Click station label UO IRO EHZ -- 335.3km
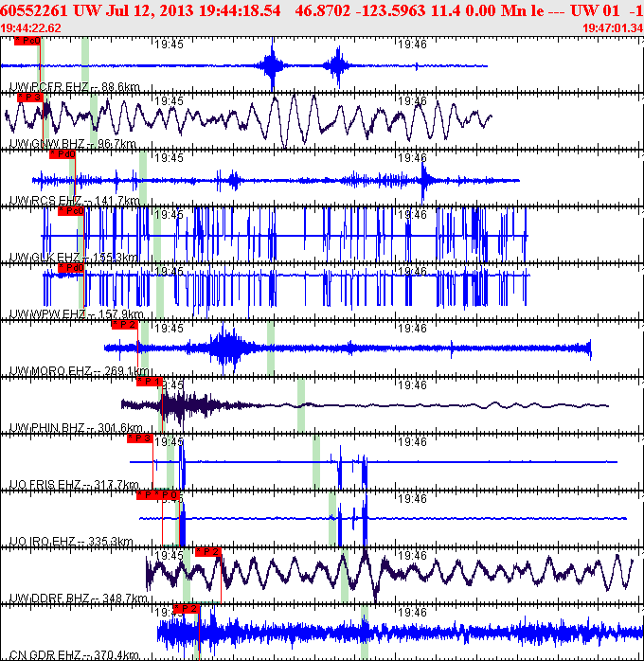Image resolution: width=644 pixels, height=661 pixels. click(x=71, y=542)
